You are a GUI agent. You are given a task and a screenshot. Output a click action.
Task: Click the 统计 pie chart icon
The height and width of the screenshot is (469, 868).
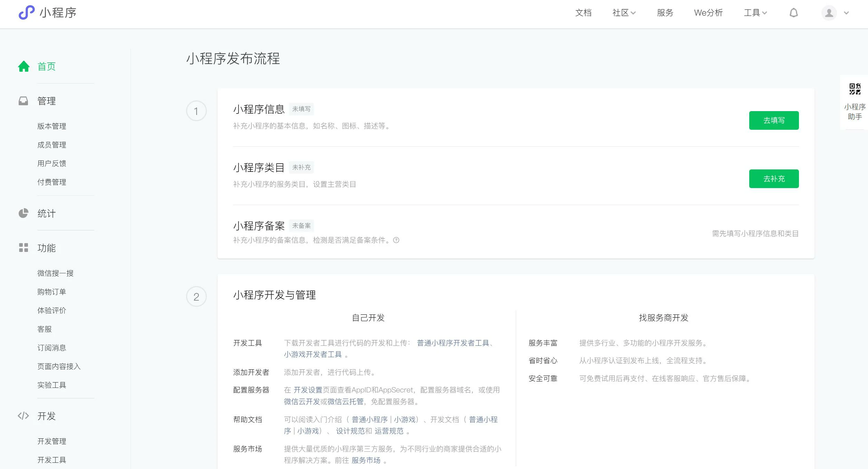click(x=23, y=213)
